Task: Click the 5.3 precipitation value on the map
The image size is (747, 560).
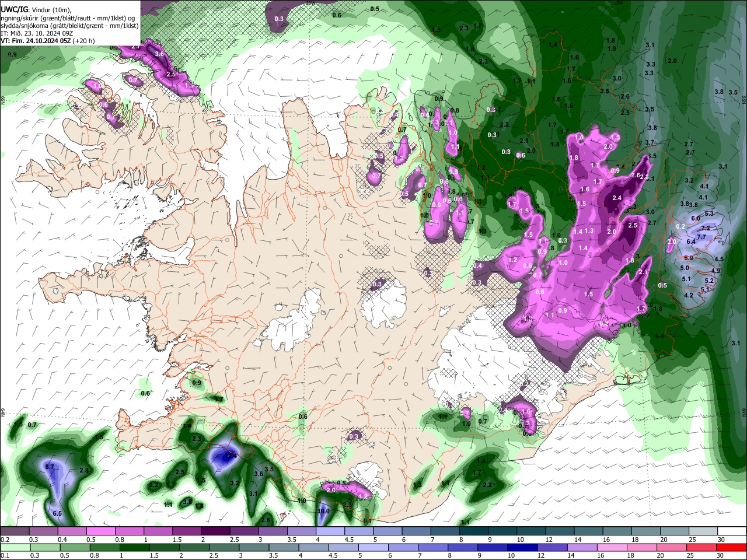Action: pyautogui.click(x=709, y=214)
